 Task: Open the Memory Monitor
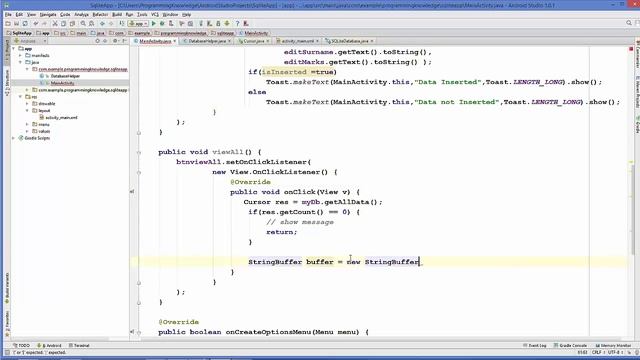coord(613,345)
